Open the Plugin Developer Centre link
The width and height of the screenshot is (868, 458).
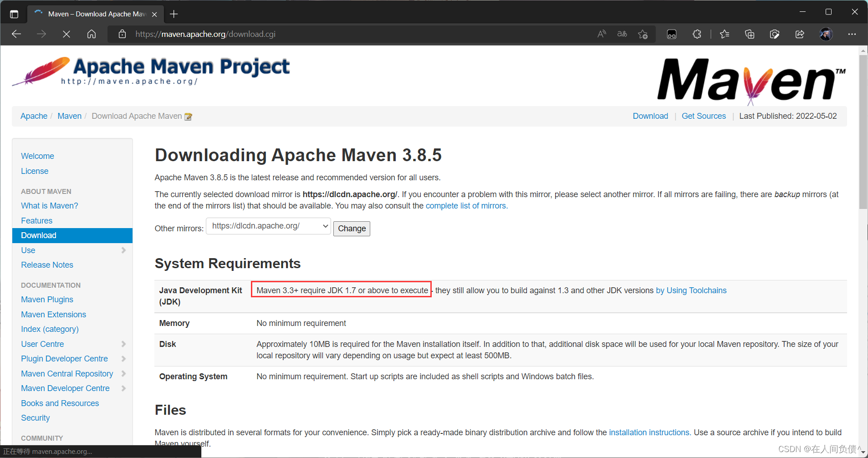[x=64, y=359]
